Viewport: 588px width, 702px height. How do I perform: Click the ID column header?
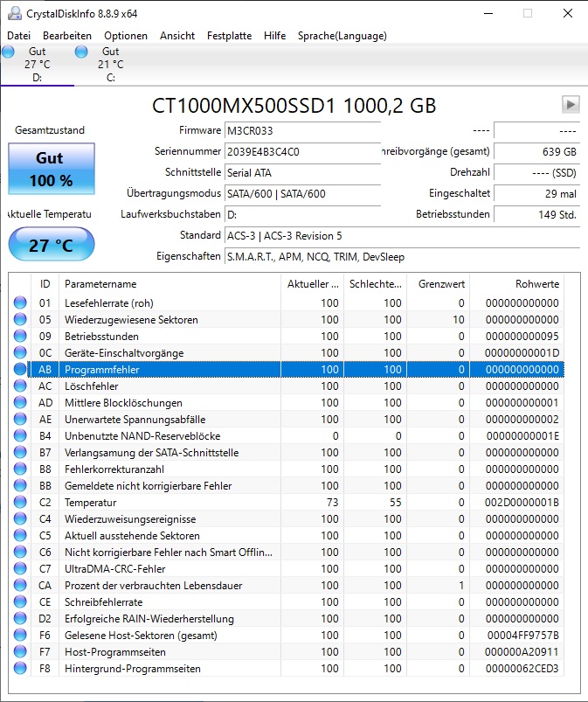pos(45,284)
